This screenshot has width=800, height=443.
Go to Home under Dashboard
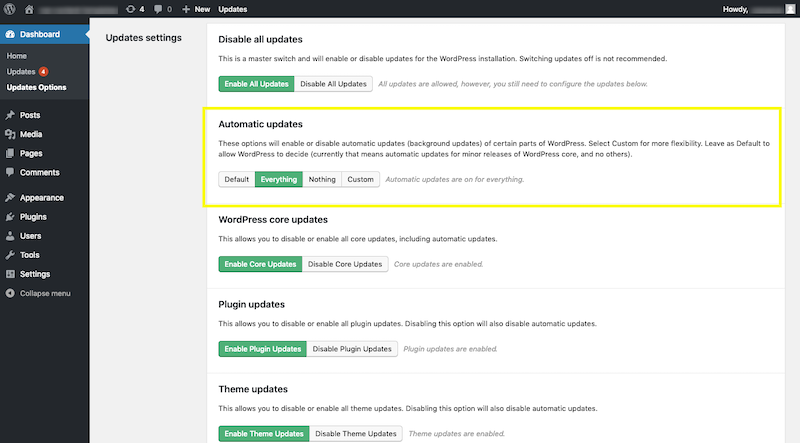click(x=17, y=56)
